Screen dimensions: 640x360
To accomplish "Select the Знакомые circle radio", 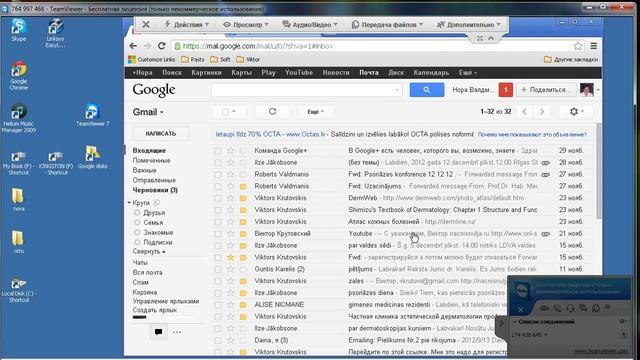I will [x=137, y=232].
